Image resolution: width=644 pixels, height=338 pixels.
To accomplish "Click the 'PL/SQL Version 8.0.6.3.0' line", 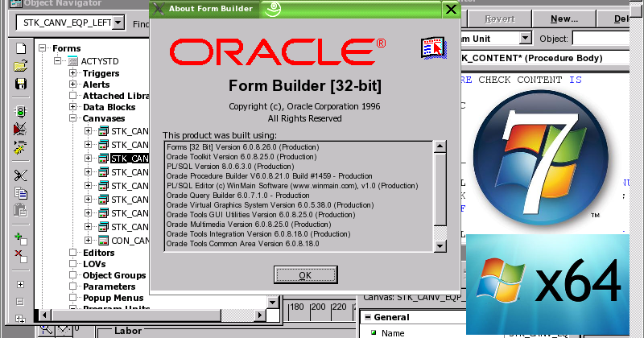I will pyautogui.click(x=230, y=167).
